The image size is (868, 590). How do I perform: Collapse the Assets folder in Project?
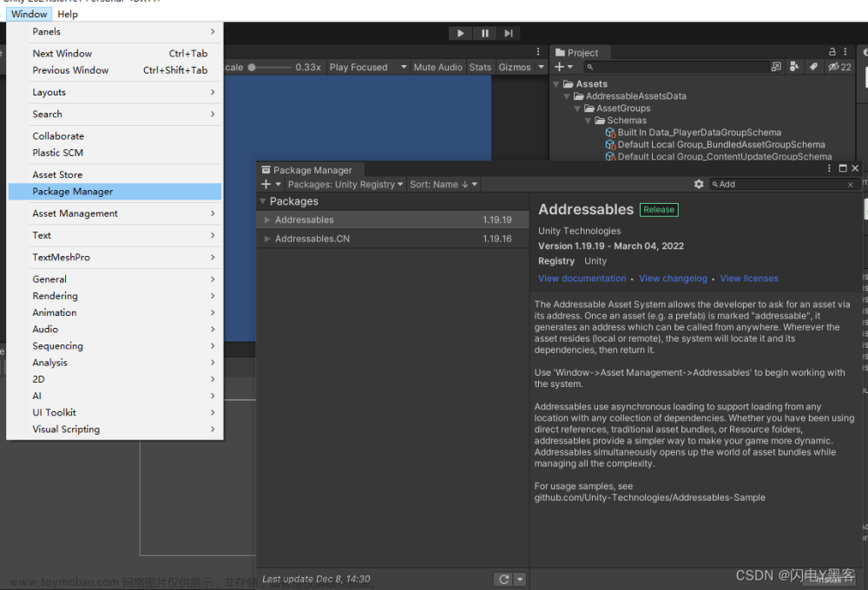coord(556,84)
